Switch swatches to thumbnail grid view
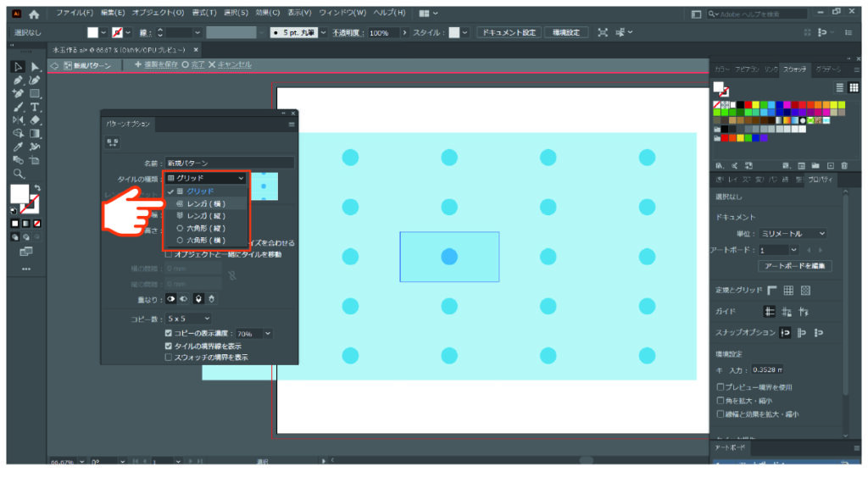The height and width of the screenshot is (494, 868). [x=854, y=87]
